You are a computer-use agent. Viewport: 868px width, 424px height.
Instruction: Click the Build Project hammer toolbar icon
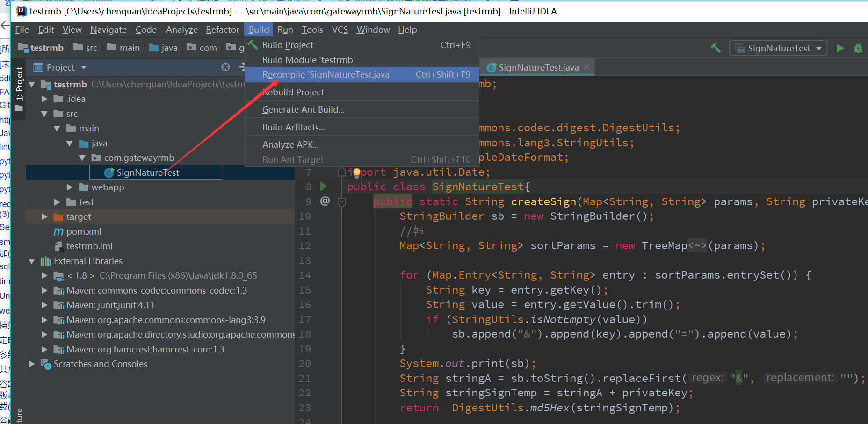[716, 48]
